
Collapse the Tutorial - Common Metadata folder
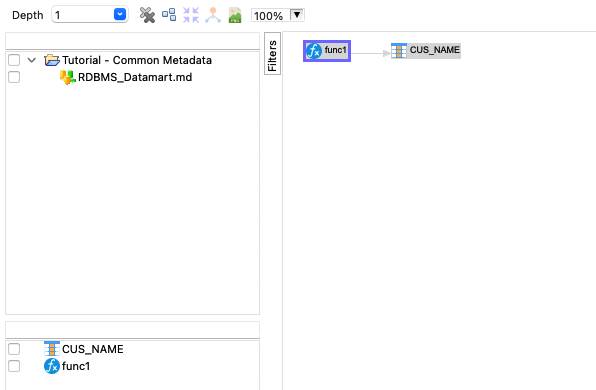coord(32,60)
